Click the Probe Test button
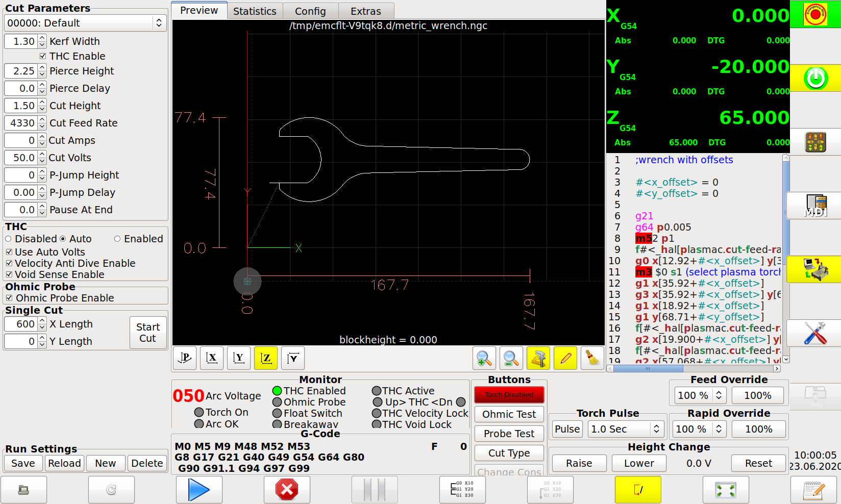 coord(509,434)
